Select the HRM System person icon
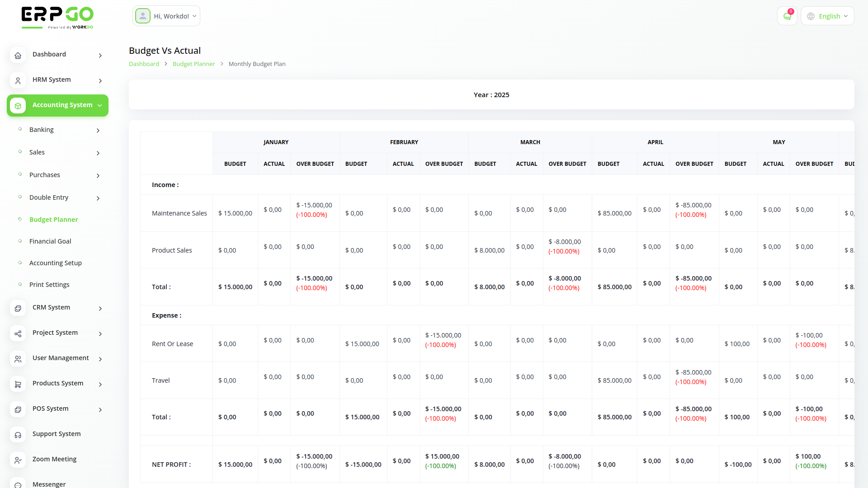The image size is (868, 488). point(18,80)
